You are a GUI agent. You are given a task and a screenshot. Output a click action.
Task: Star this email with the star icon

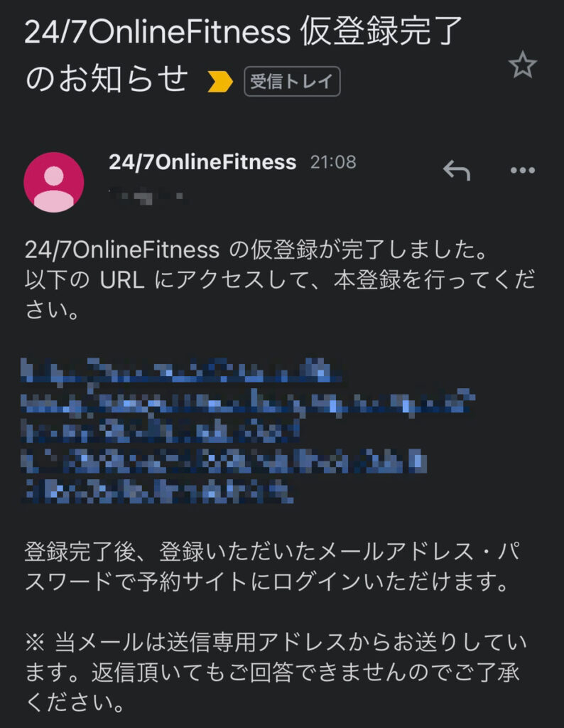(x=522, y=65)
